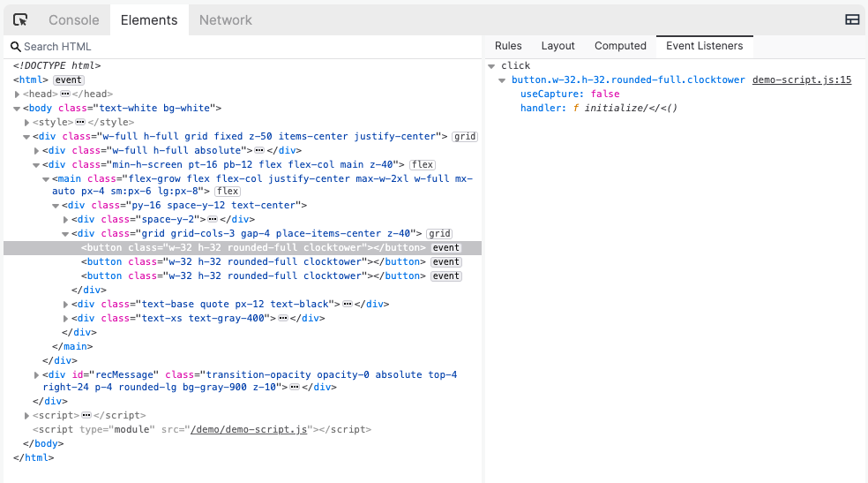Screen dimensions: 868x483
Task: Activate the element picker icon
Action: tap(20, 20)
